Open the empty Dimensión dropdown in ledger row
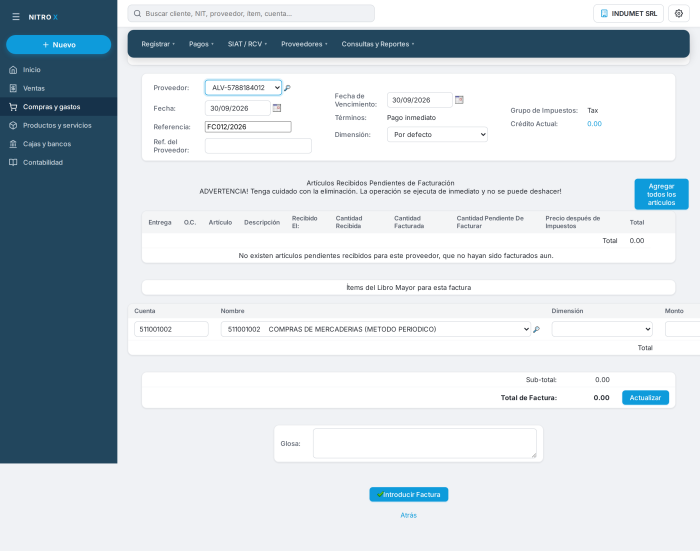This screenshot has width=700, height=551. click(x=602, y=329)
